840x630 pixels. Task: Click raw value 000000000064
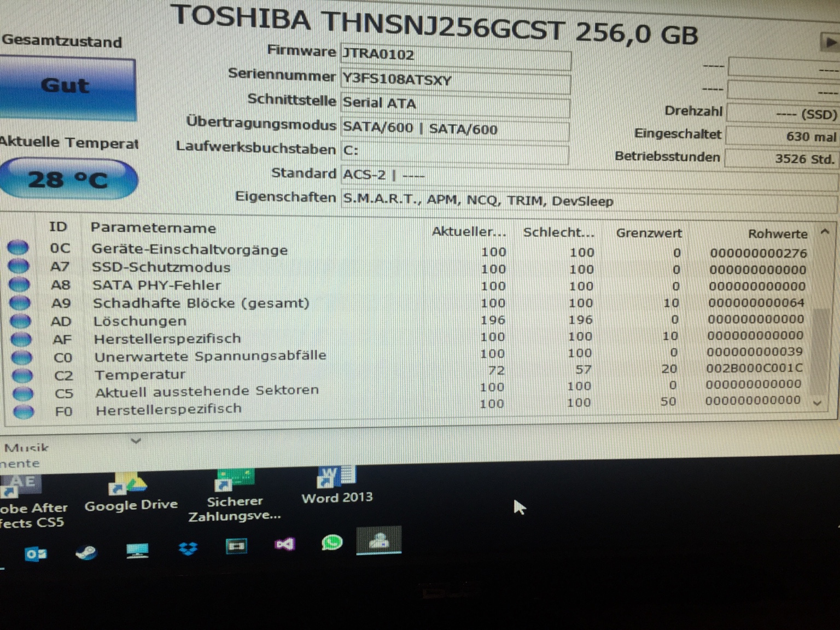click(x=756, y=302)
